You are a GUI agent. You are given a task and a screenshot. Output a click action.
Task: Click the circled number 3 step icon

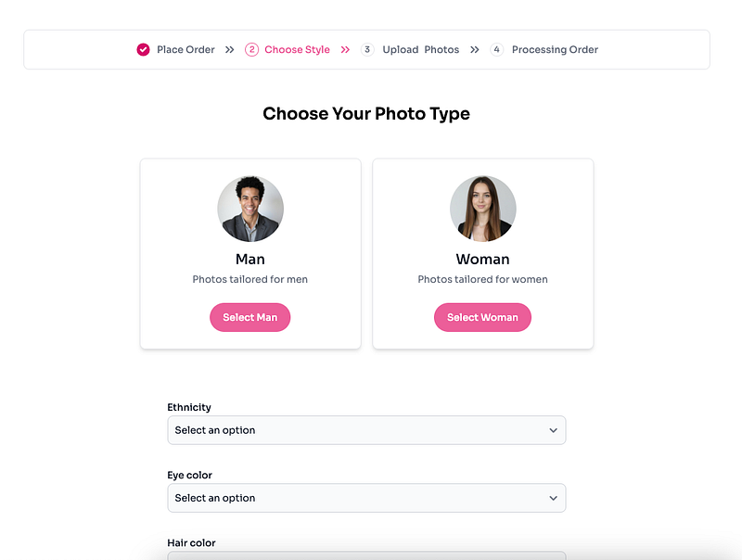[x=367, y=50]
